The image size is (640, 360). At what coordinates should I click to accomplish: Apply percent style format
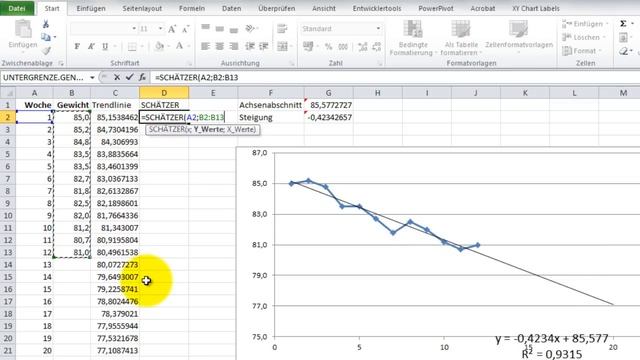[x=329, y=47]
